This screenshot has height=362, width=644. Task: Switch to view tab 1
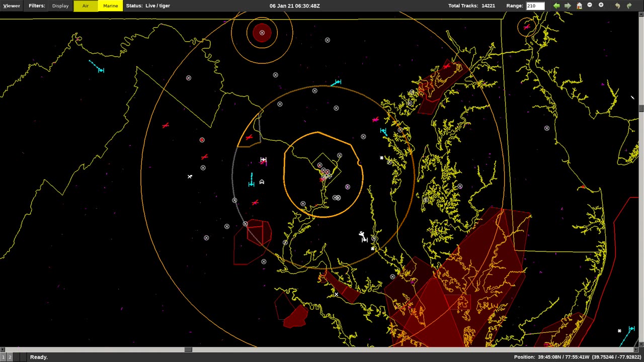pos(3,357)
